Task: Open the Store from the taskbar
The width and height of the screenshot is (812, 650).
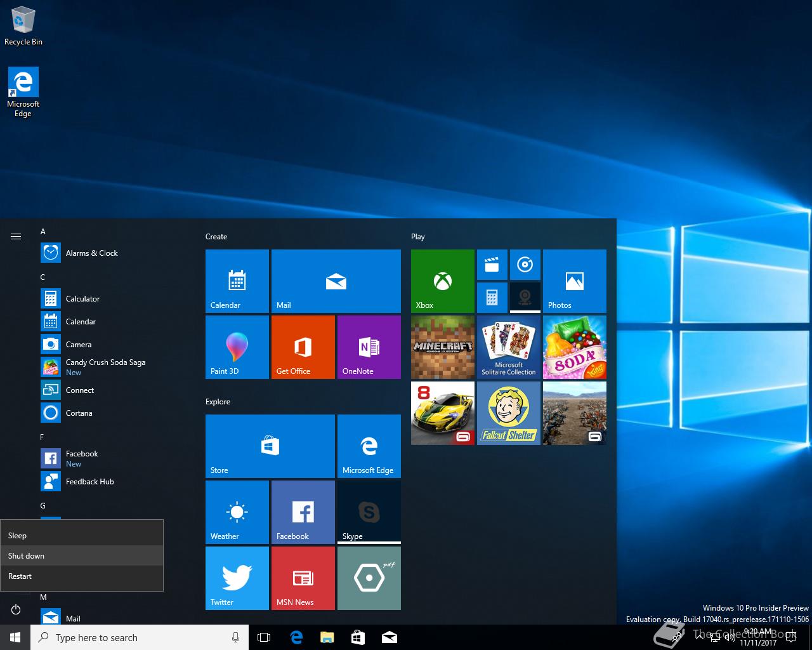Action: pos(358,637)
